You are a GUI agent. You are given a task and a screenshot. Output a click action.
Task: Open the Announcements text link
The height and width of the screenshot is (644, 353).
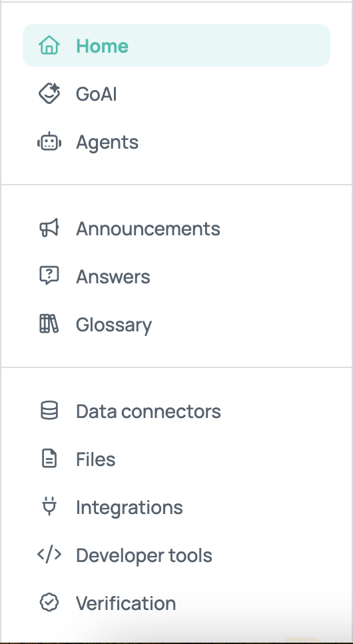pyautogui.click(x=148, y=229)
